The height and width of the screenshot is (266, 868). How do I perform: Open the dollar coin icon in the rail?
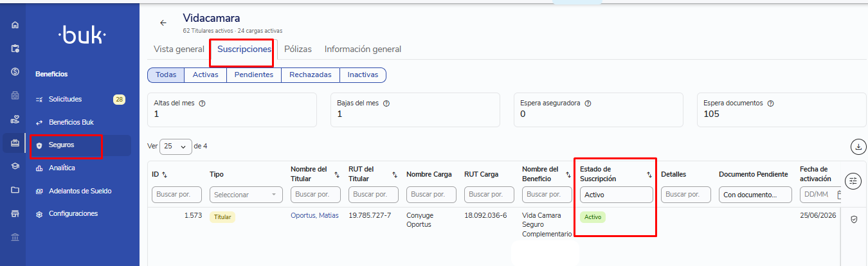tap(15, 72)
